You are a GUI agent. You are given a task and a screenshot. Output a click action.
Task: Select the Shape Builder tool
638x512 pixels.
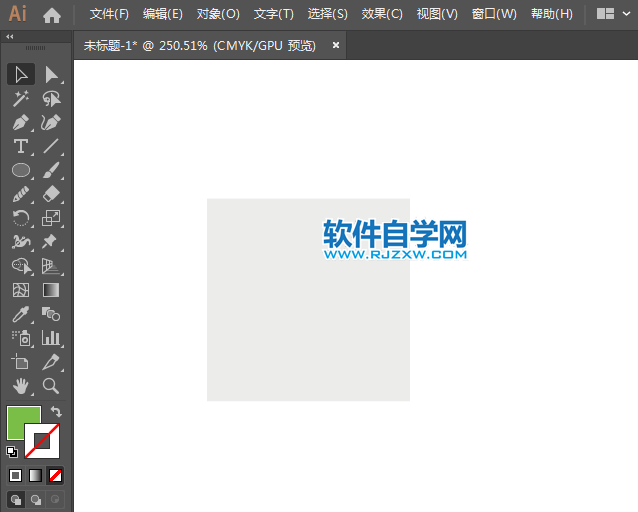[x=21, y=266]
